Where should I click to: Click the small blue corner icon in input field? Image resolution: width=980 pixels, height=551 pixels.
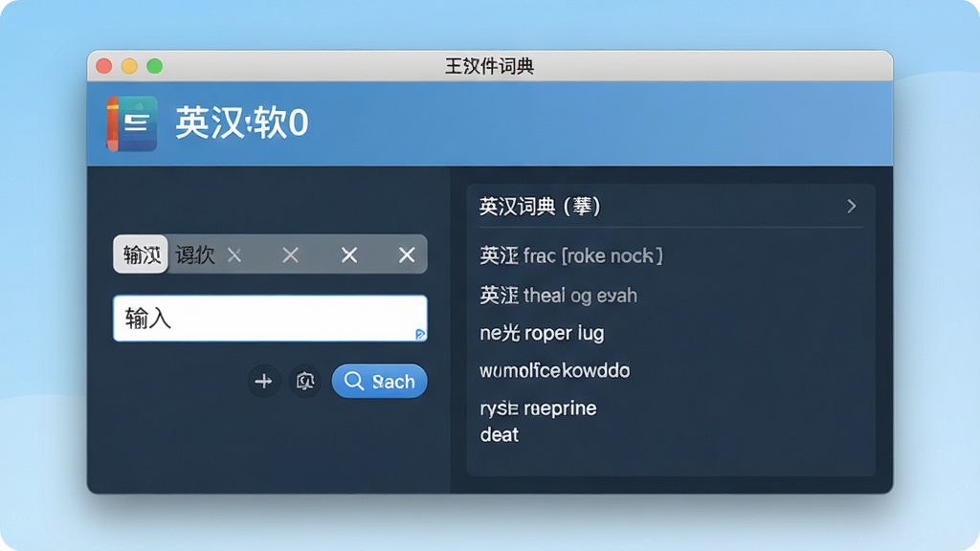point(420,334)
